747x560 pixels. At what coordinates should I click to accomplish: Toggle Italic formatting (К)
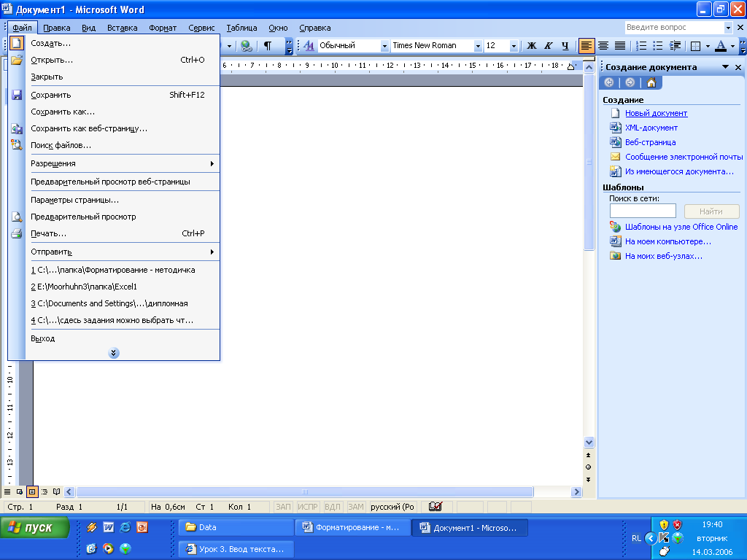pyautogui.click(x=549, y=46)
